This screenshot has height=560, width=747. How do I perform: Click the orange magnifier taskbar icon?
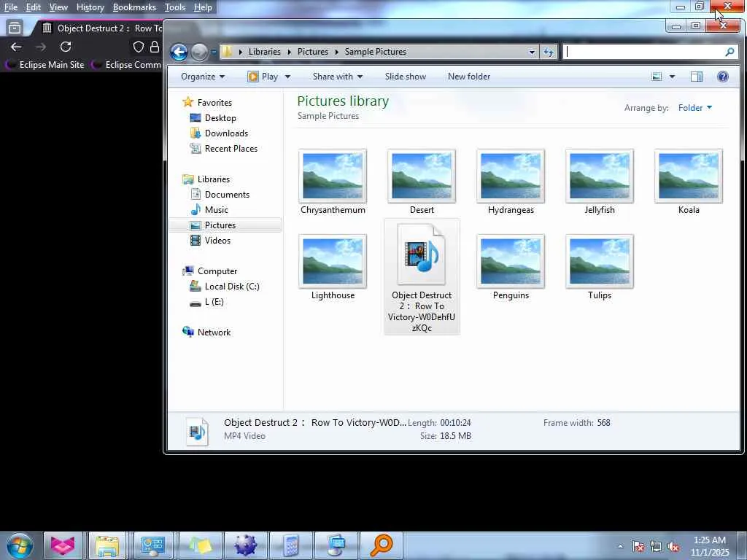point(381,545)
